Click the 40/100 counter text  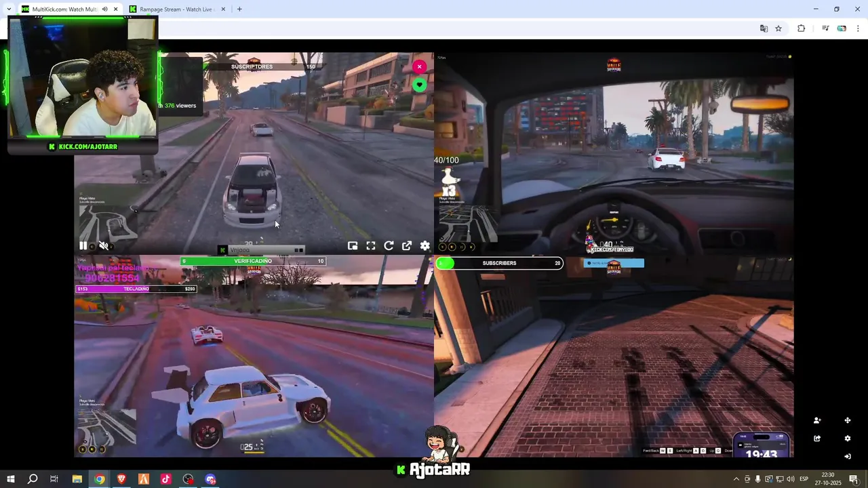tap(446, 161)
